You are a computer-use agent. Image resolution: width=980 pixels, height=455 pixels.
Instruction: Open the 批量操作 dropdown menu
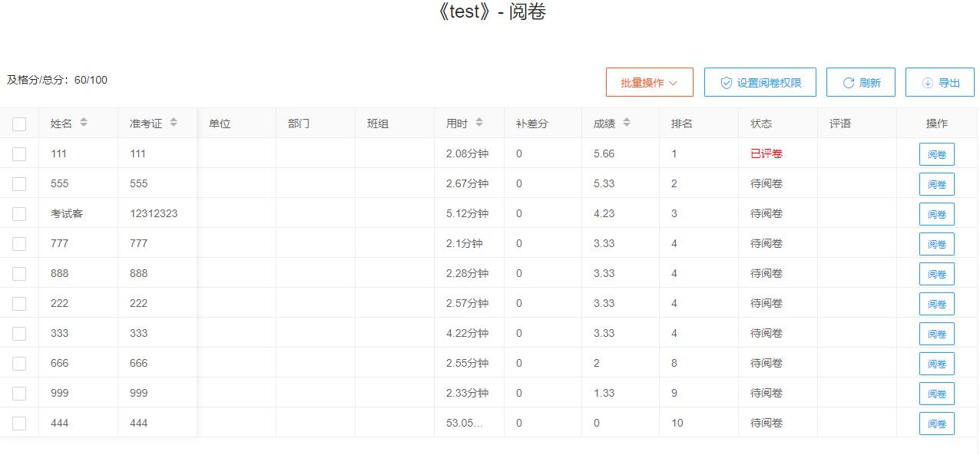pos(649,83)
